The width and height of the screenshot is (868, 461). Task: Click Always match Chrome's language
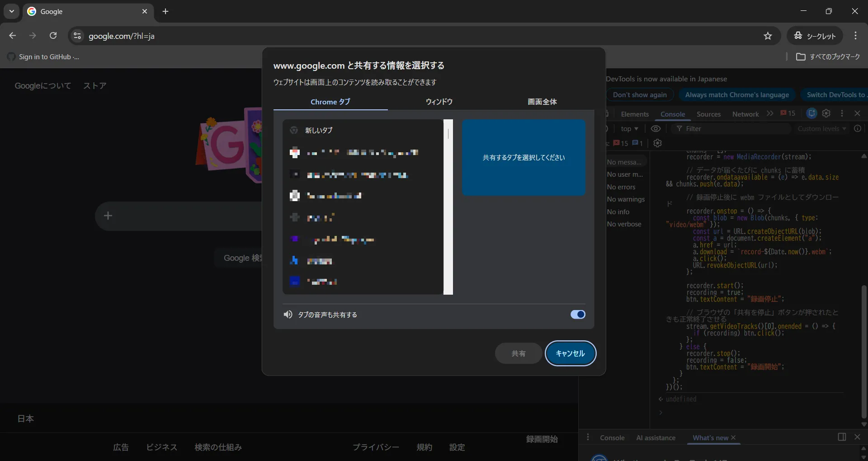pos(737,95)
